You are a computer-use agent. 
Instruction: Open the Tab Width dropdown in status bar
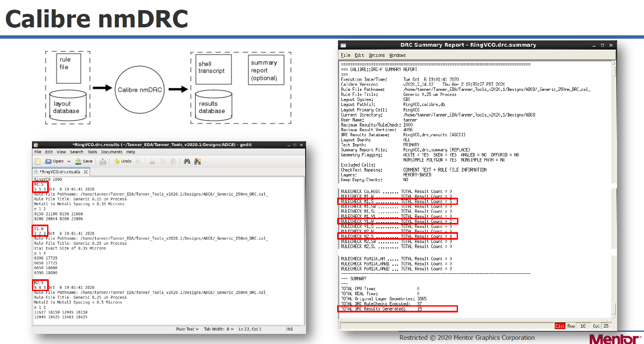point(219,329)
